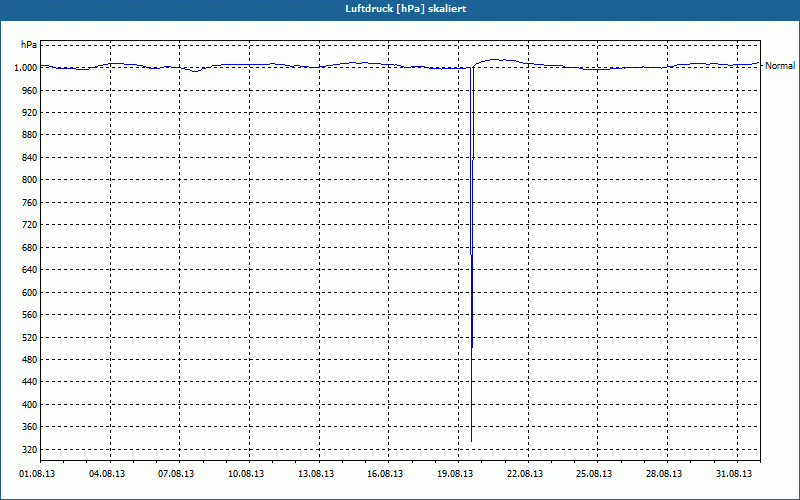Image resolution: width=800 pixels, height=500 pixels.
Task: Click the 800 y-axis value
Action: [x=29, y=180]
